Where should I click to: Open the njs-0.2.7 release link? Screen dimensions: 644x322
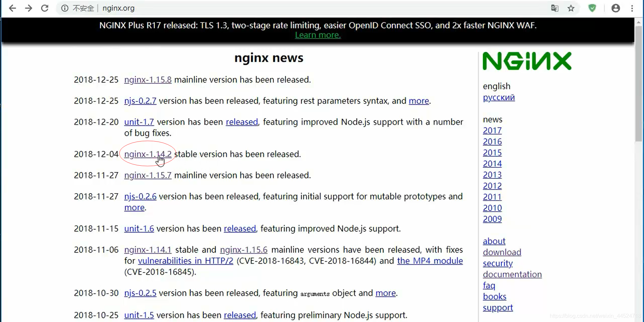(140, 101)
